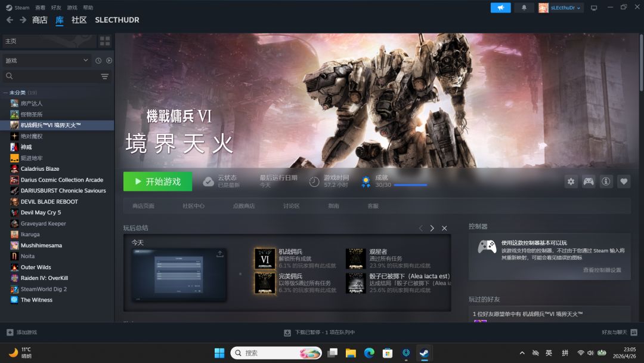Close the 玩后总结 panel
The height and width of the screenshot is (363, 644).
[x=444, y=228]
